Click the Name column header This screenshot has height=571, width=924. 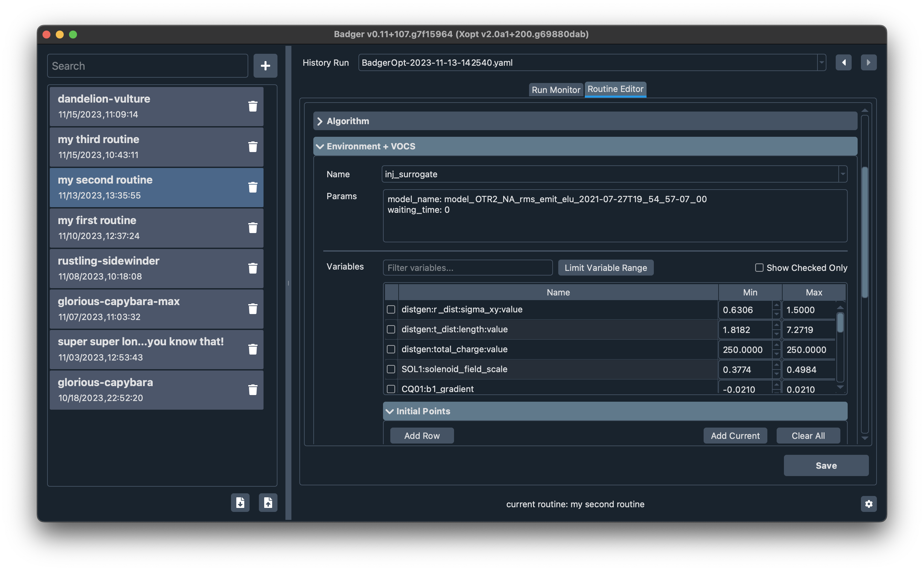click(x=558, y=292)
